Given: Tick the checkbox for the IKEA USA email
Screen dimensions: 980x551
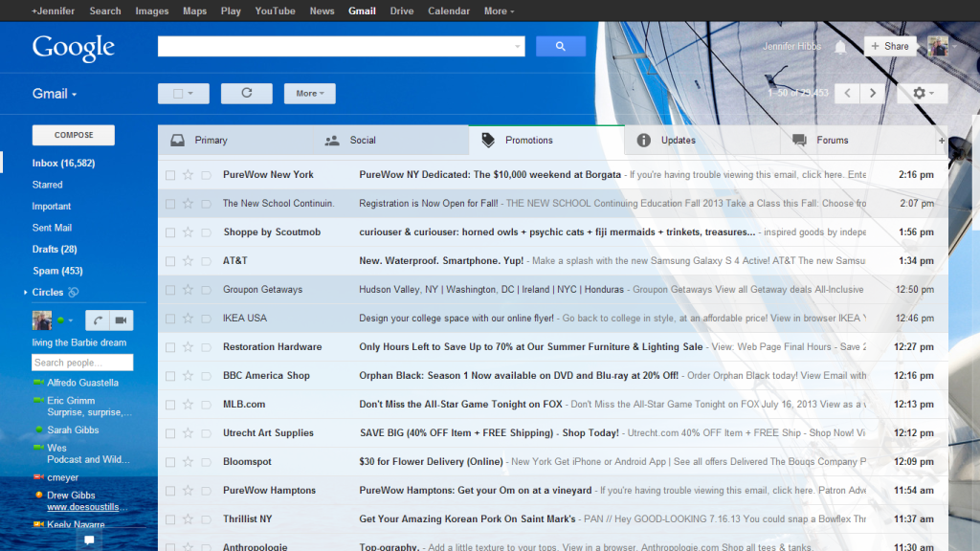Looking at the screenshot, I should 170,319.
